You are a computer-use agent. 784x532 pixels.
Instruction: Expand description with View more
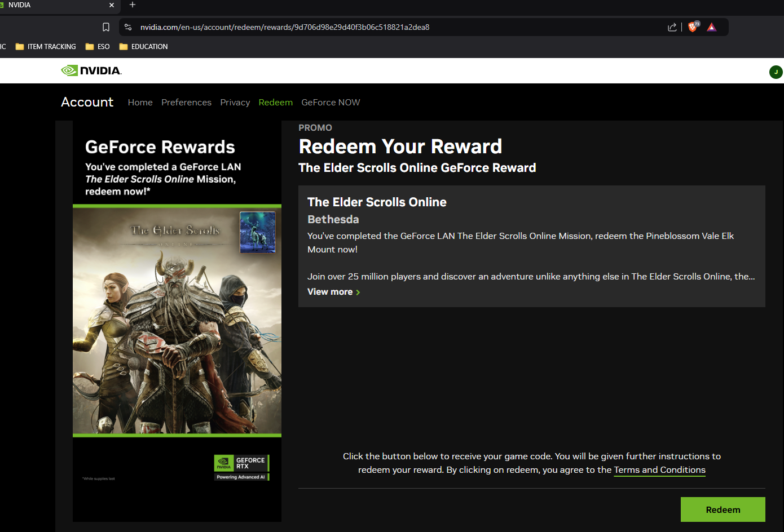334,292
